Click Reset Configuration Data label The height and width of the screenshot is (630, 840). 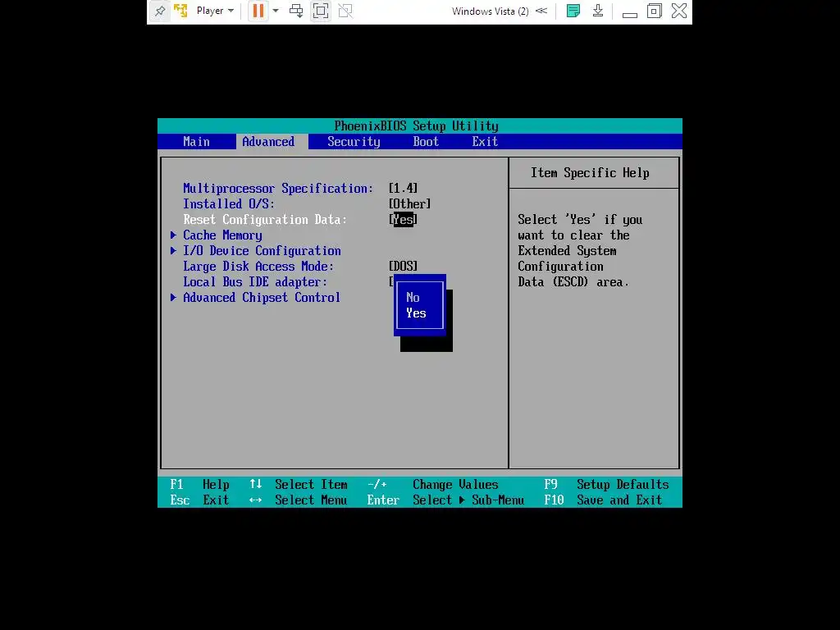[265, 220]
